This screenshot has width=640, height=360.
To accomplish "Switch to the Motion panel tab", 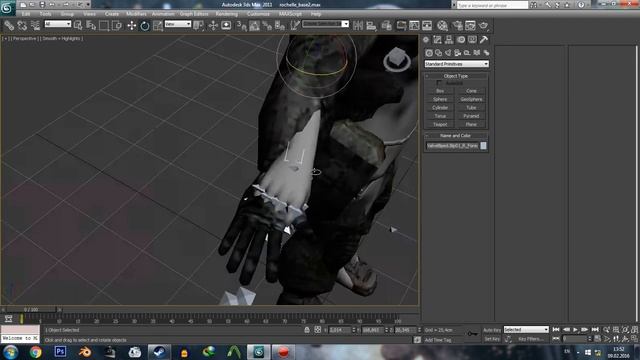I will [x=461, y=40].
